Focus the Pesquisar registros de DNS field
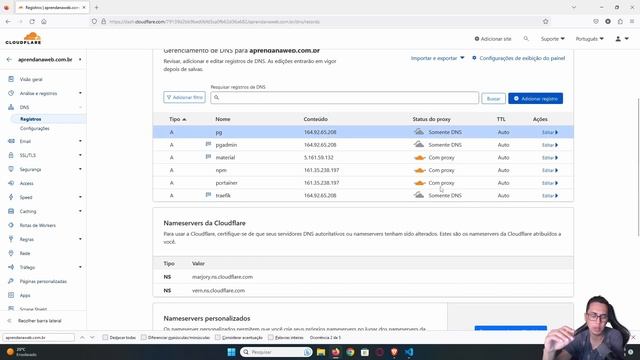 click(x=344, y=98)
